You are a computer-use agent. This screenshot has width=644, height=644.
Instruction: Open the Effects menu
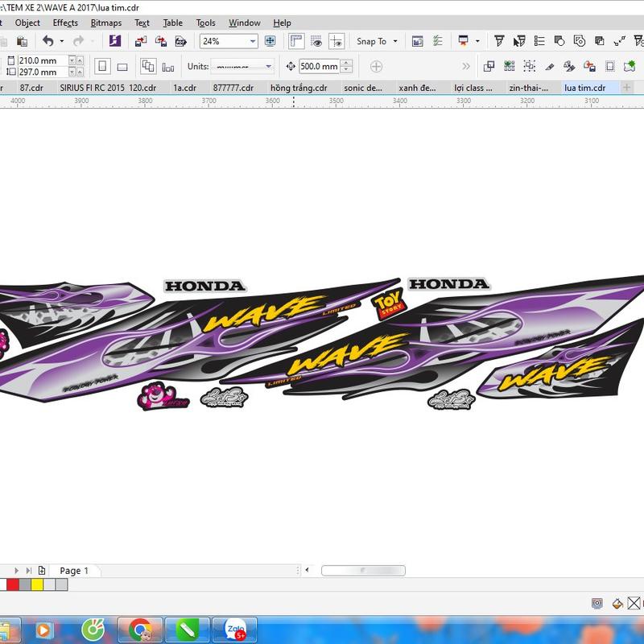[x=65, y=23]
